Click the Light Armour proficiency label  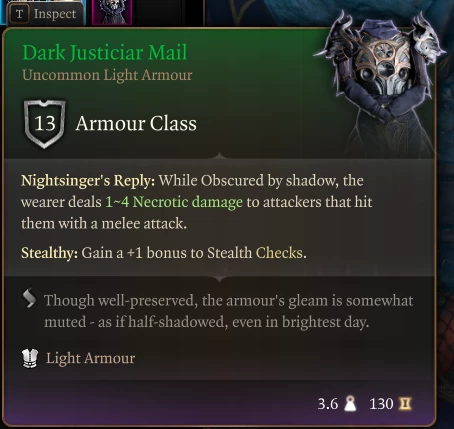click(x=91, y=358)
